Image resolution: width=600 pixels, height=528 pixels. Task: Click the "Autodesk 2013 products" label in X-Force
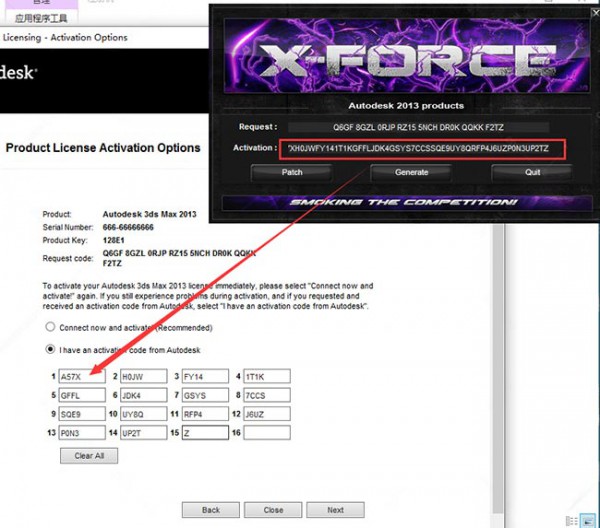point(406,106)
